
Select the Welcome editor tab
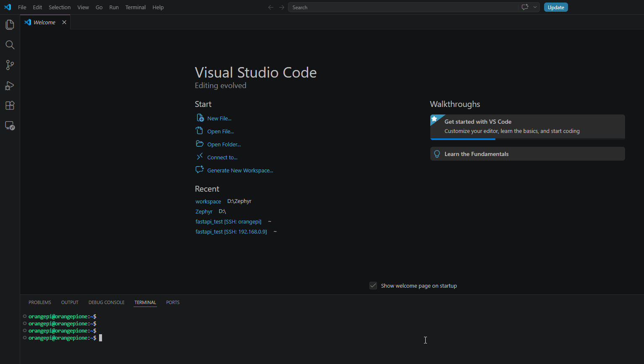pos(45,22)
